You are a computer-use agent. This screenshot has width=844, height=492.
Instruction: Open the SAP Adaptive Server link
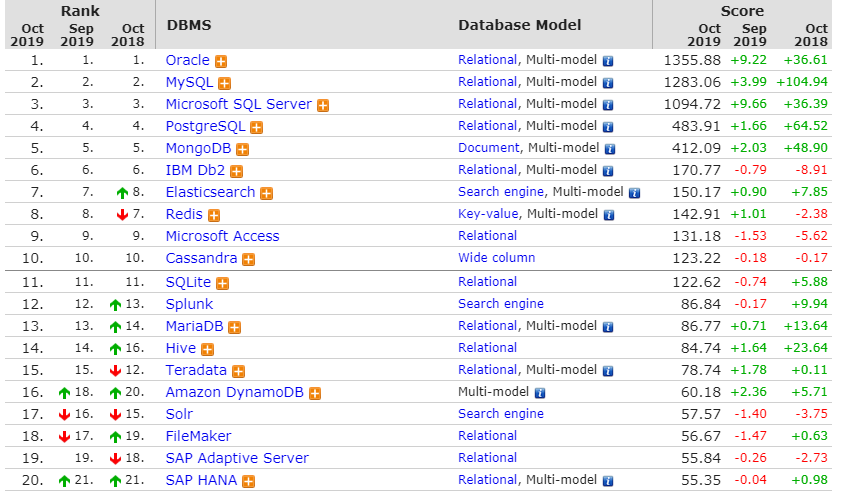click(237, 458)
